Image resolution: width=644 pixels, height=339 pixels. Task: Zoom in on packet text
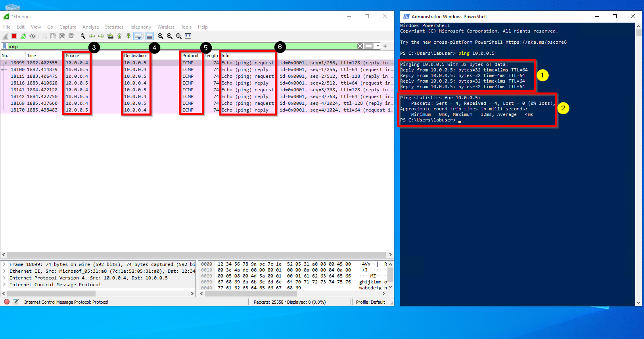(161, 36)
